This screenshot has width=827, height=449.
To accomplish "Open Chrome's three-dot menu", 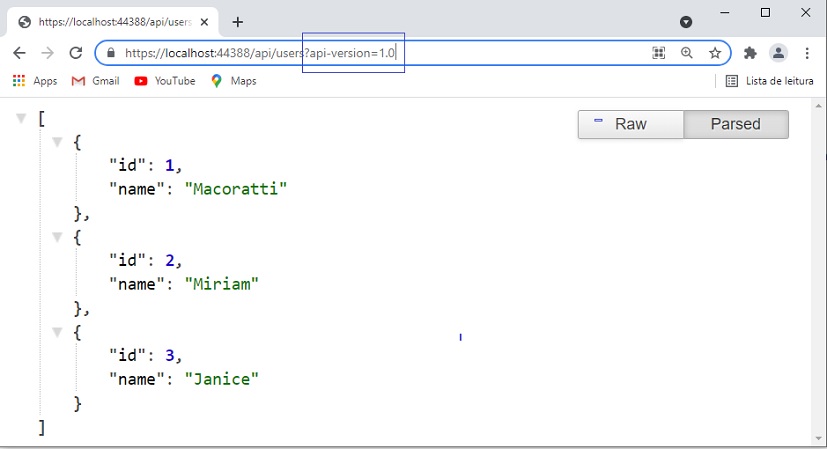I will pos(807,53).
